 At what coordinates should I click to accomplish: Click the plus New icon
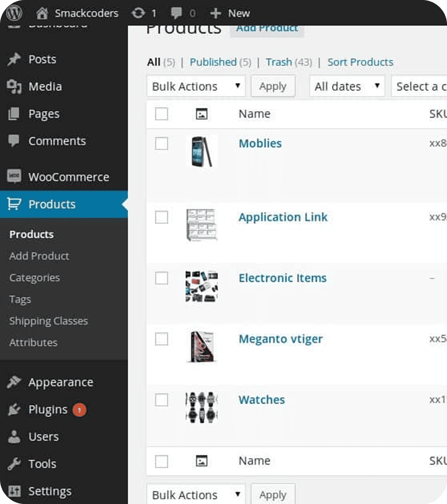215,13
